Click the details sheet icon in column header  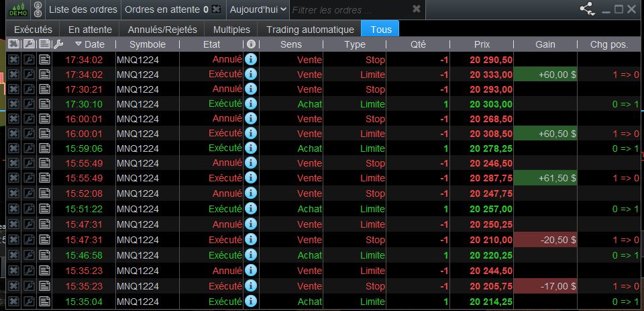[44, 44]
